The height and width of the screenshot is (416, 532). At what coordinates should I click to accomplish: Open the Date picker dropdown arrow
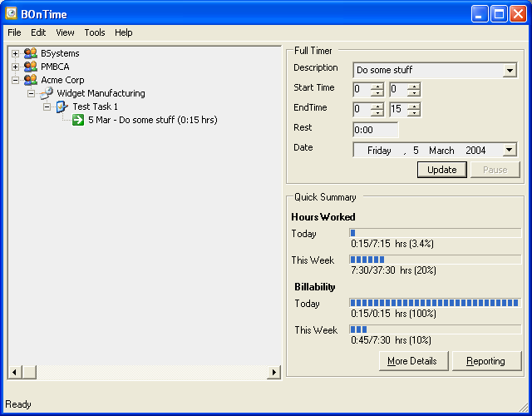(510, 150)
